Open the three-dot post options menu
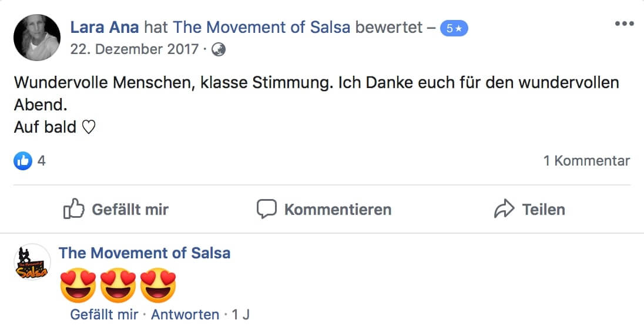This screenshot has width=644, height=330. point(624,23)
